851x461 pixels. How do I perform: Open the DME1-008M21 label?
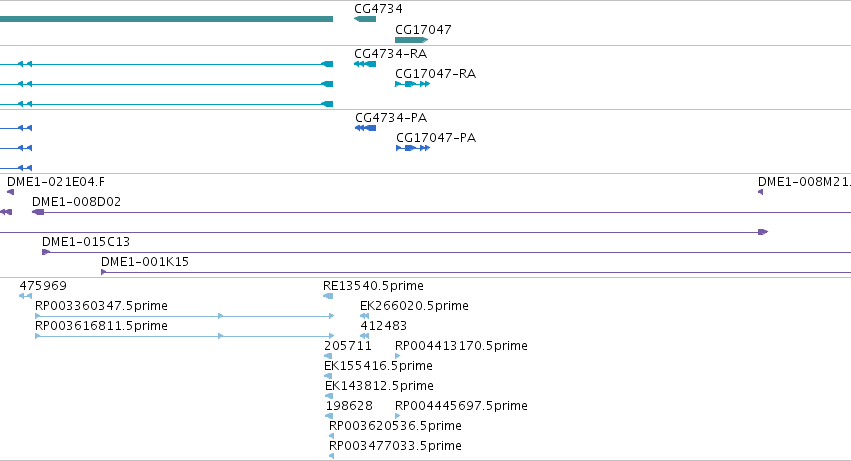[804, 182]
